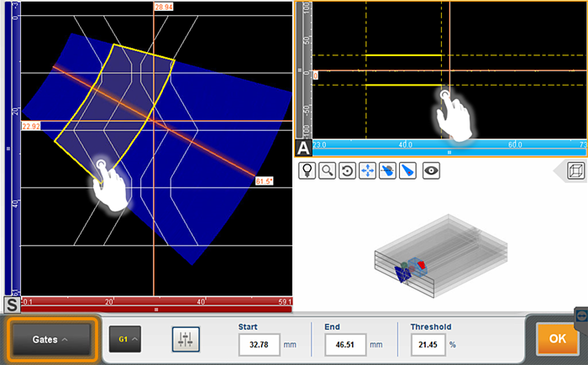Toggle the eye visibility icon

point(432,170)
